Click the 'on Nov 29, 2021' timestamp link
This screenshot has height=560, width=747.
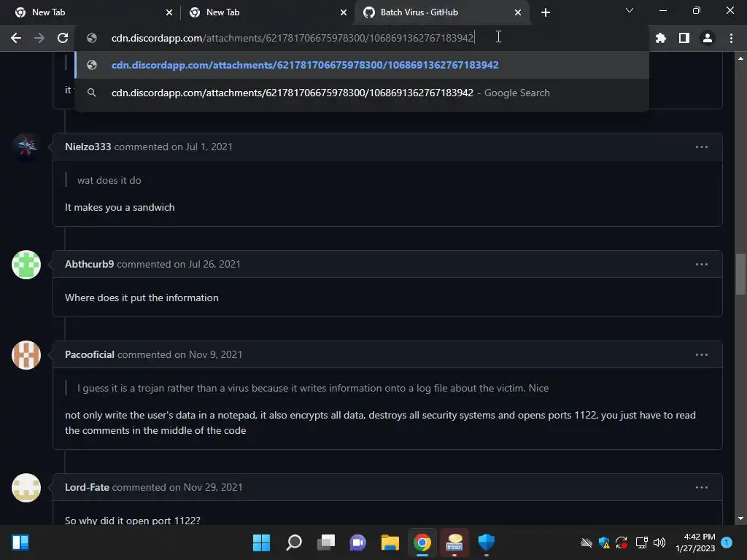205,487
